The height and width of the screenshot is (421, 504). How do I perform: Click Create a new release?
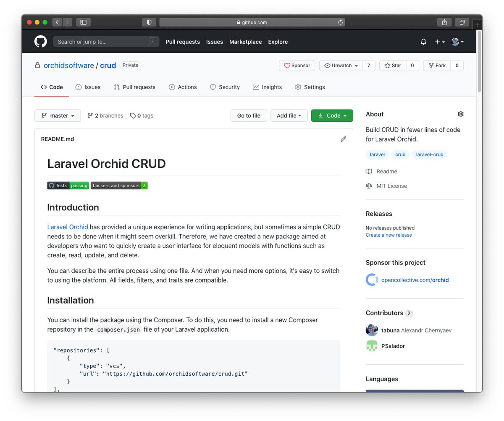point(389,235)
